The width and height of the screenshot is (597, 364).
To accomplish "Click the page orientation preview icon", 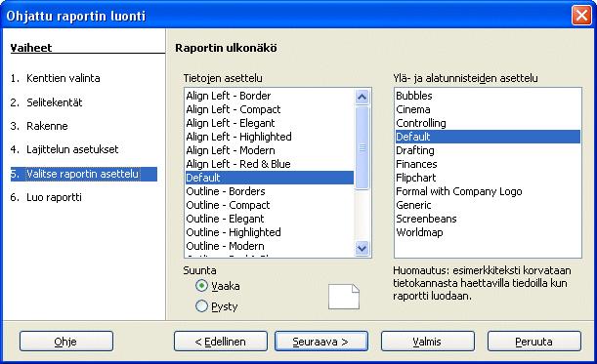I will [344, 297].
